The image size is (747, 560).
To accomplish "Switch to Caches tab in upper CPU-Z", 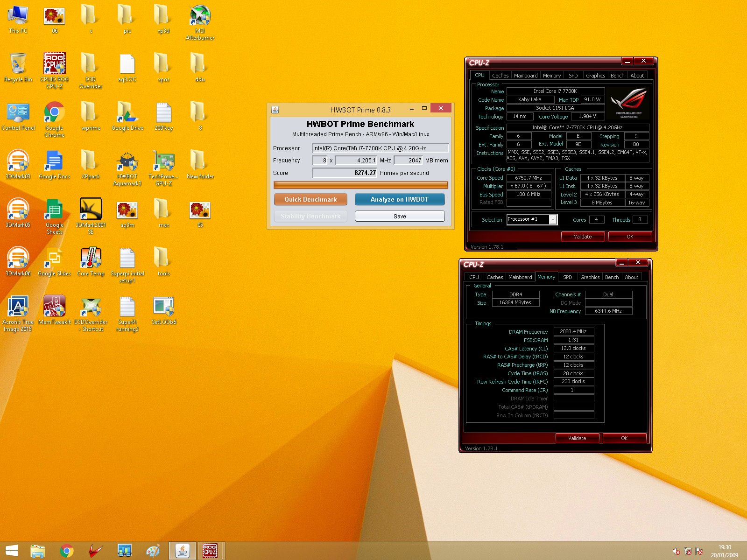I will point(500,75).
